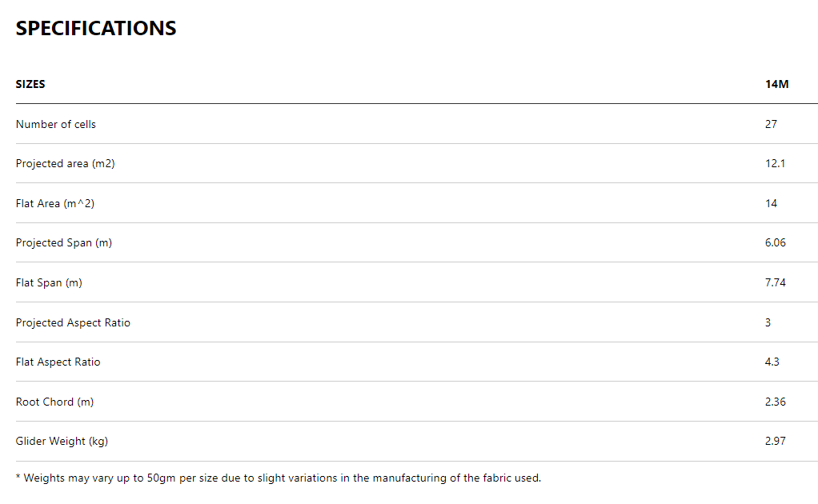Click the Projected area (m2) label
Image resolution: width=818 pixels, height=504 pixels.
coord(65,163)
